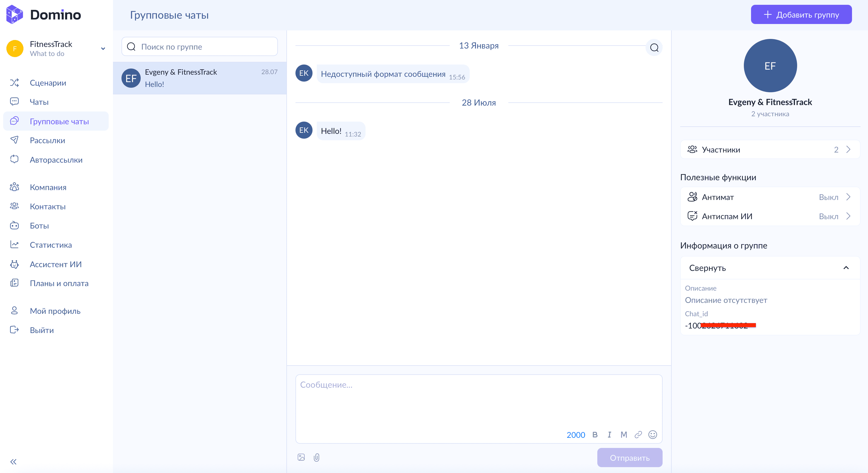The image size is (868, 473).
Task: Click the search icon in chat header
Action: 654,47
